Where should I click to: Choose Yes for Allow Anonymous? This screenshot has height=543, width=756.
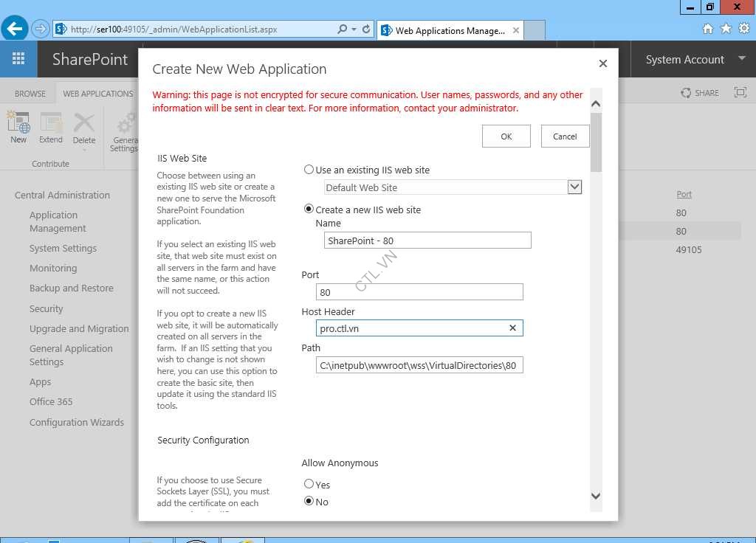tap(309, 484)
